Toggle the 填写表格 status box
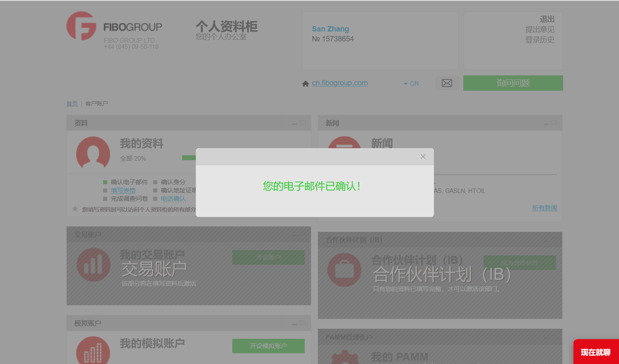619x364 pixels. click(105, 190)
